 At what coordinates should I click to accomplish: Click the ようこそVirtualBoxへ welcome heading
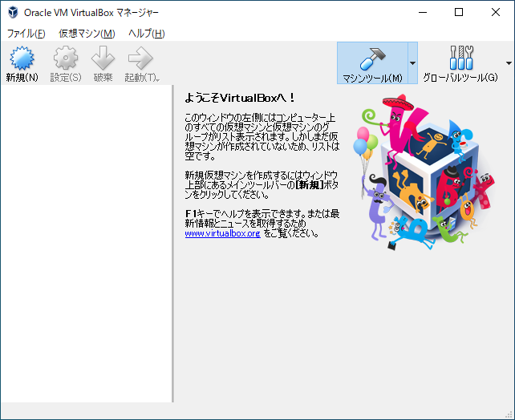240,98
